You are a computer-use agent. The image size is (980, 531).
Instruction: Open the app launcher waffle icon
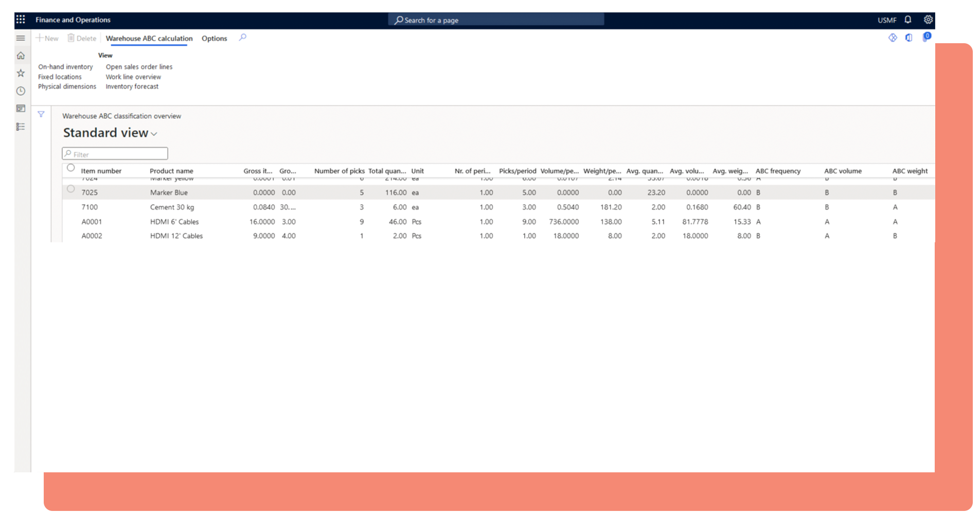[x=21, y=20]
